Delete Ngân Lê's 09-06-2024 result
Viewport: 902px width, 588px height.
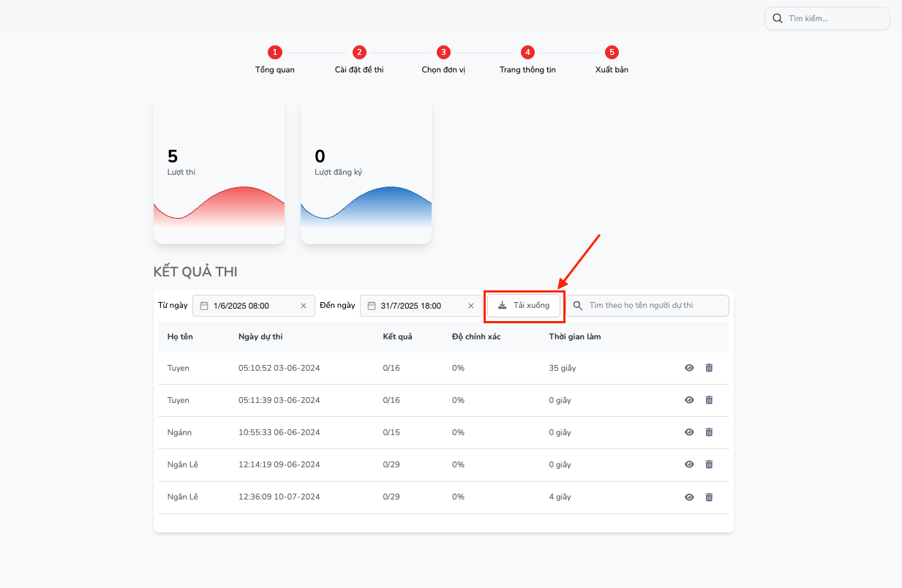[709, 464]
